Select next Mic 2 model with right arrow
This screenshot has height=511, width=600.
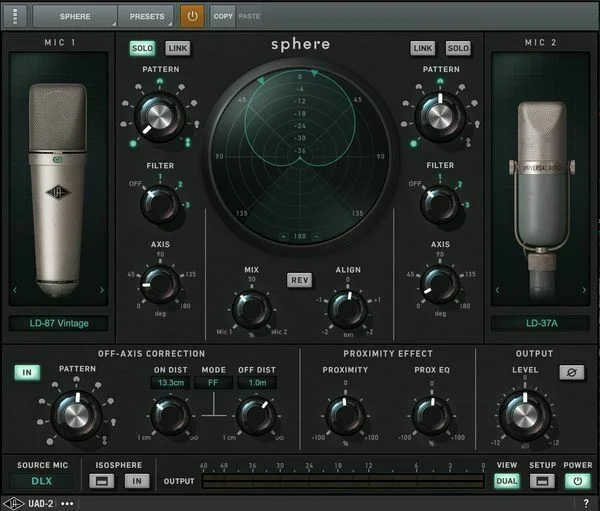[x=584, y=290]
